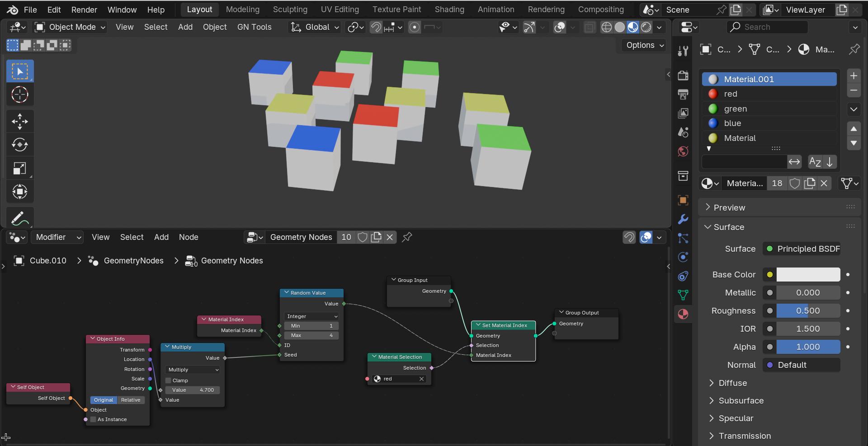This screenshot has width=868, height=446.
Task: Click the properties Search field
Action: [x=767, y=27]
